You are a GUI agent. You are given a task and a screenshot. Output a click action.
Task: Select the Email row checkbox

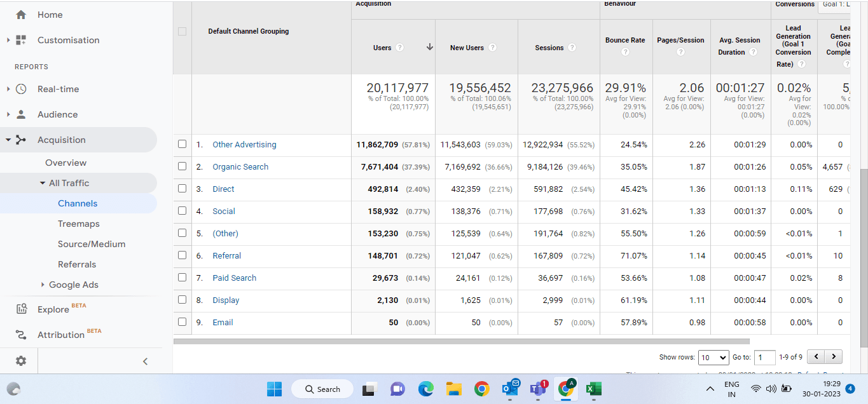[x=183, y=322]
